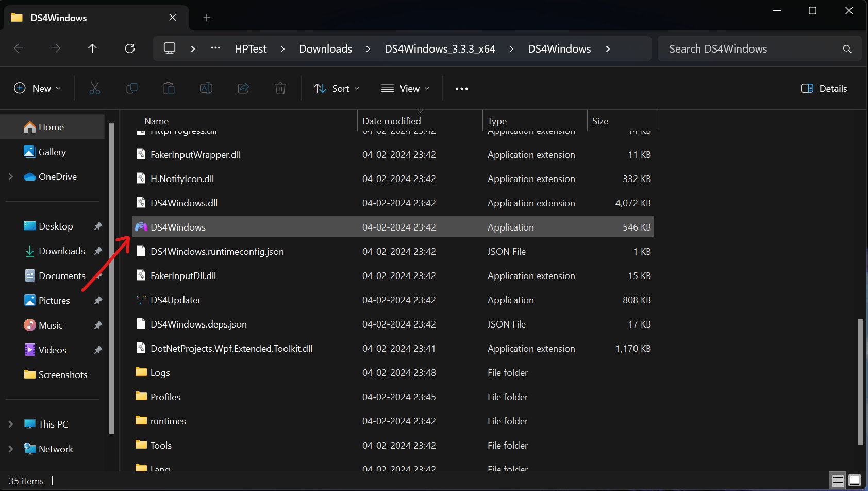This screenshot has height=491, width=868.
Task: Rename the selection using the Rename icon
Action: pyautogui.click(x=206, y=88)
